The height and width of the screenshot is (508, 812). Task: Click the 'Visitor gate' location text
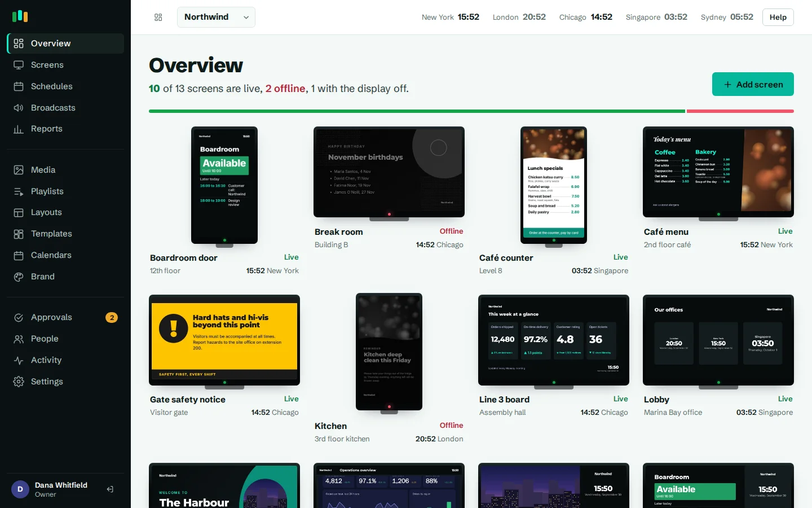[169, 413]
